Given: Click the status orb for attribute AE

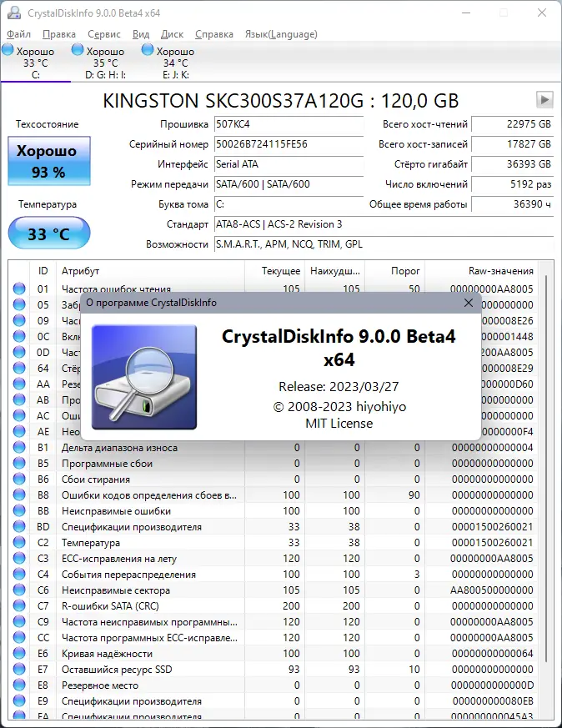Looking at the screenshot, I should [19, 431].
